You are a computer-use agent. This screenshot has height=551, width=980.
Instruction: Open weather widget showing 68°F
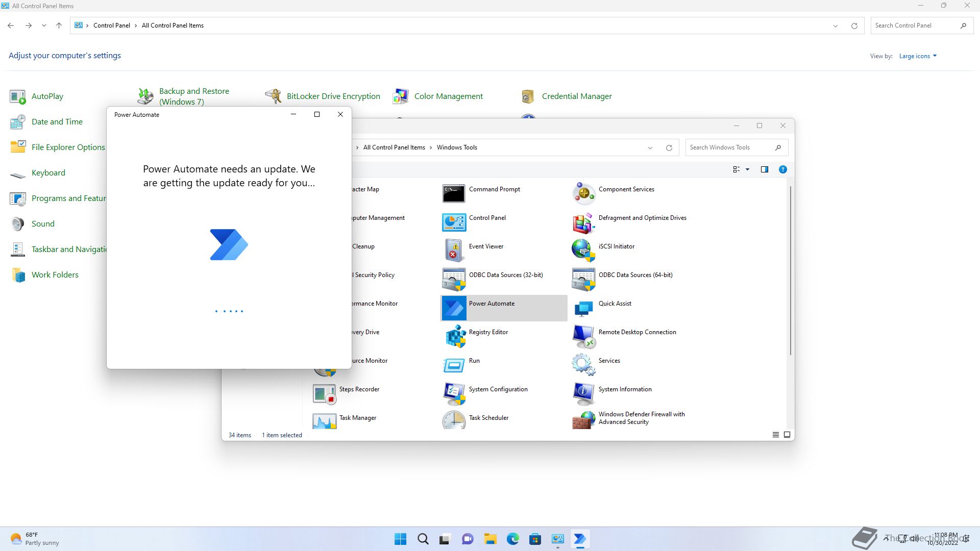(x=35, y=539)
